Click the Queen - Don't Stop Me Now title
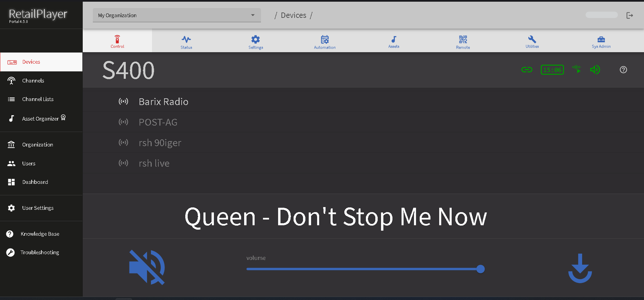The width and height of the screenshot is (644, 300). tap(335, 217)
